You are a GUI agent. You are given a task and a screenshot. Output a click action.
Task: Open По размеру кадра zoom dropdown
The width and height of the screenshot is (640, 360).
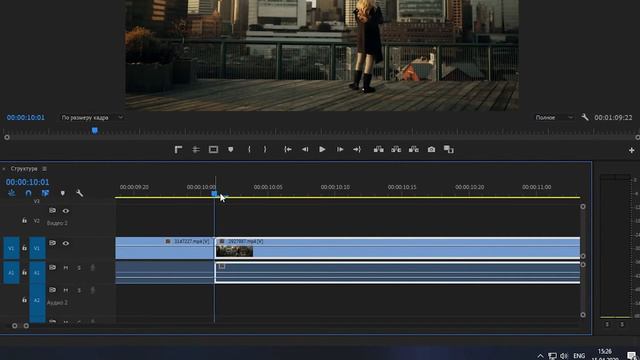(x=92, y=118)
